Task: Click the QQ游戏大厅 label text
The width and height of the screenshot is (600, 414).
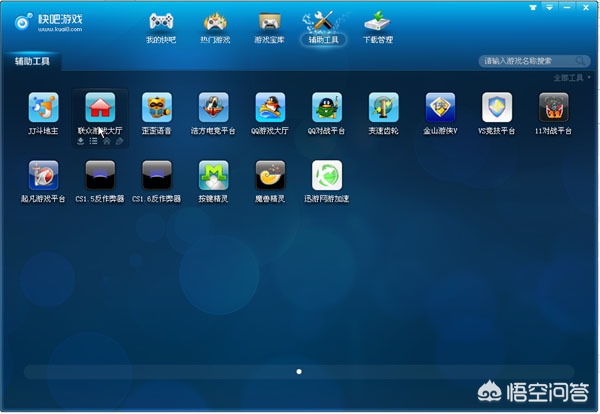Action: coord(270,131)
